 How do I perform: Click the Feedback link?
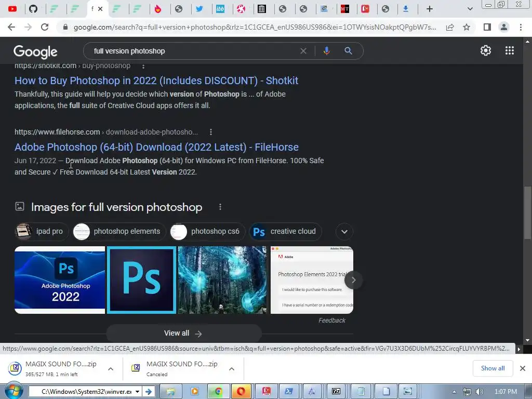click(332, 320)
